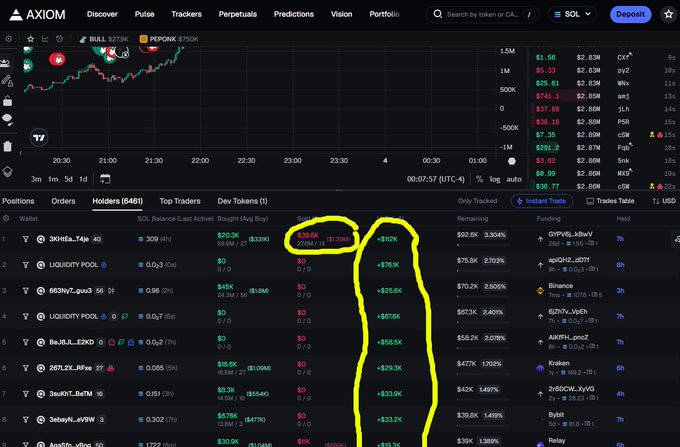680x447 pixels.
Task: Open settings gear in the watchlist bar
Action: point(8,39)
